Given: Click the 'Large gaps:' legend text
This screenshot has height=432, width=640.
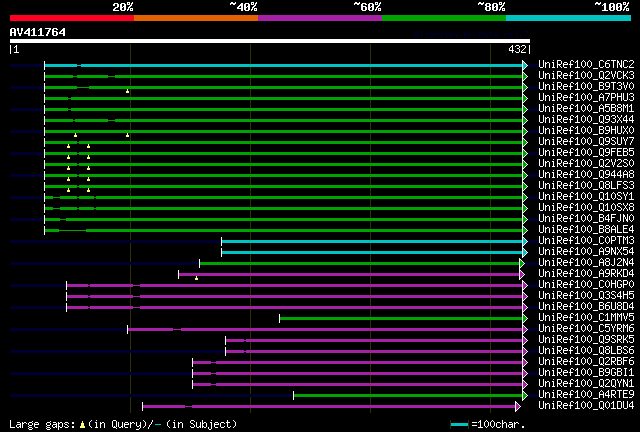Looking at the screenshot, I should (42, 424).
